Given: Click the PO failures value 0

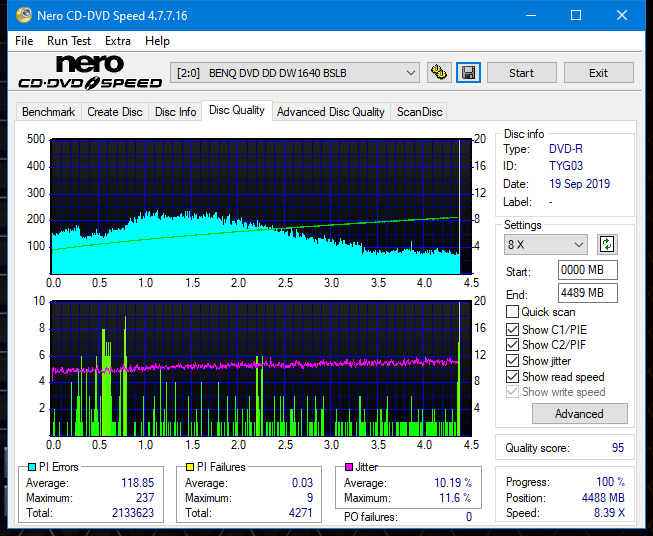Looking at the screenshot, I should point(469,517).
